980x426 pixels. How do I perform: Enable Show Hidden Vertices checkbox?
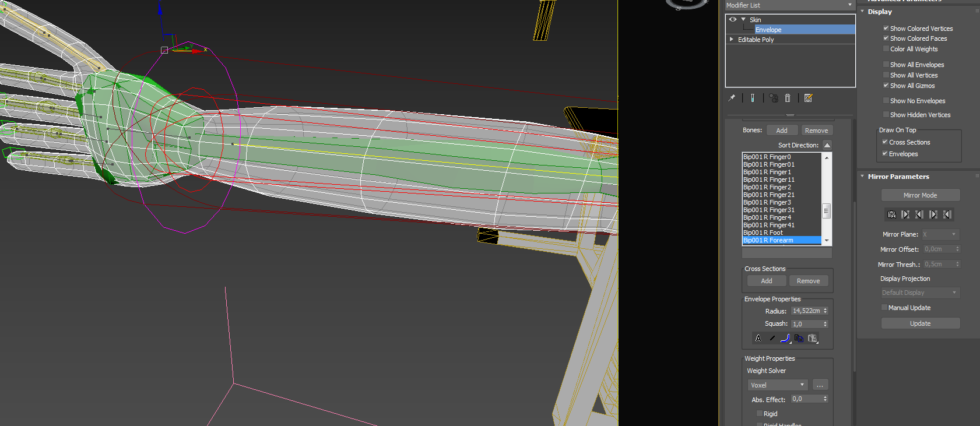click(886, 114)
